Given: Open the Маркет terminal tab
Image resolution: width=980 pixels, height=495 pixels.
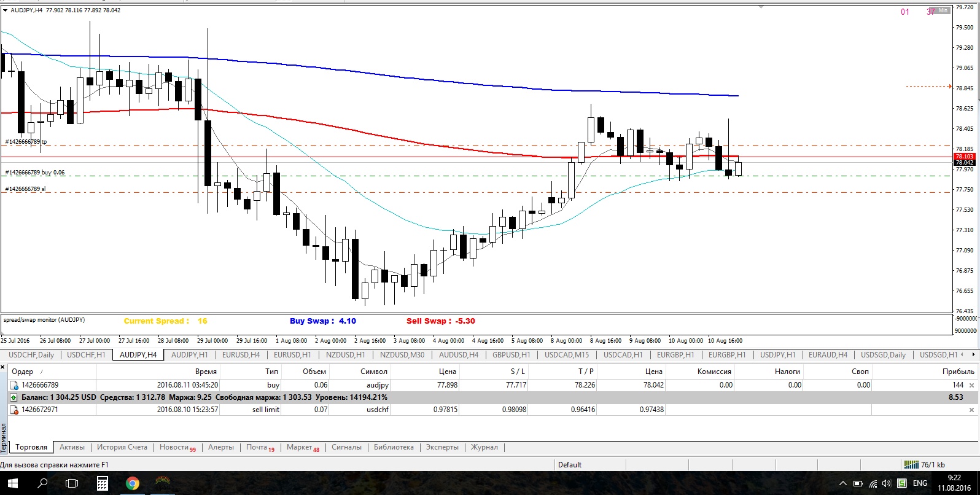Looking at the screenshot, I should tap(303, 448).
